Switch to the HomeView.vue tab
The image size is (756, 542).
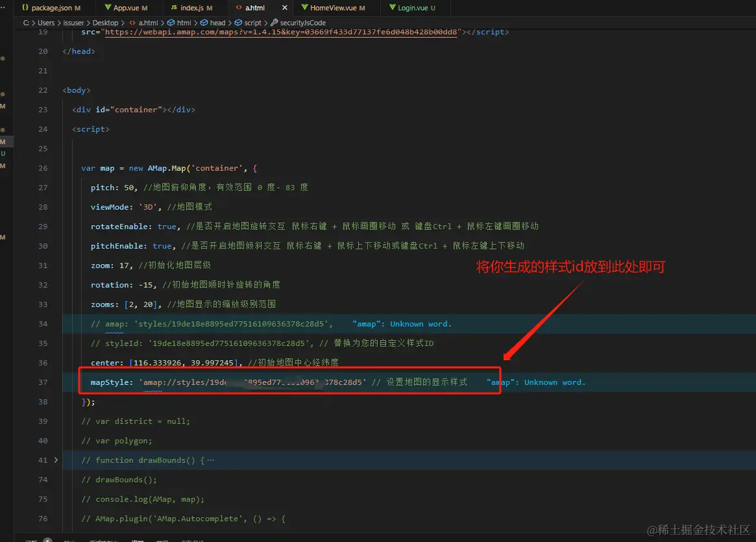point(333,8)
